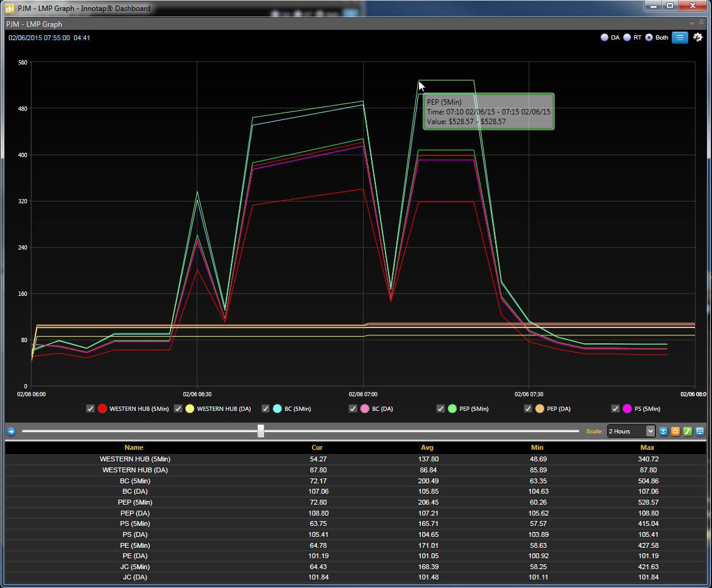The height and width of the screenshot is (588, 712).
Task: Select the WESTERN HUB (5Min) table row name
Action: [135, 459]
